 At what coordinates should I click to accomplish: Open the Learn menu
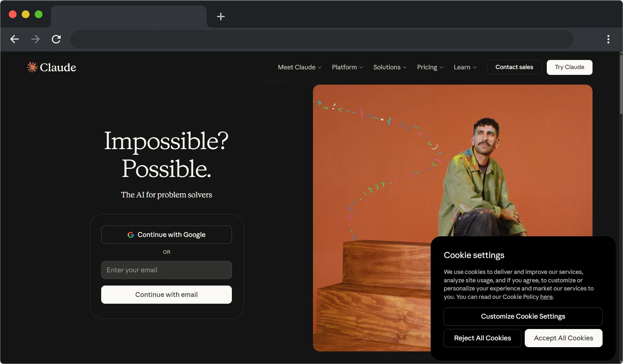click(x=465, y=67)
